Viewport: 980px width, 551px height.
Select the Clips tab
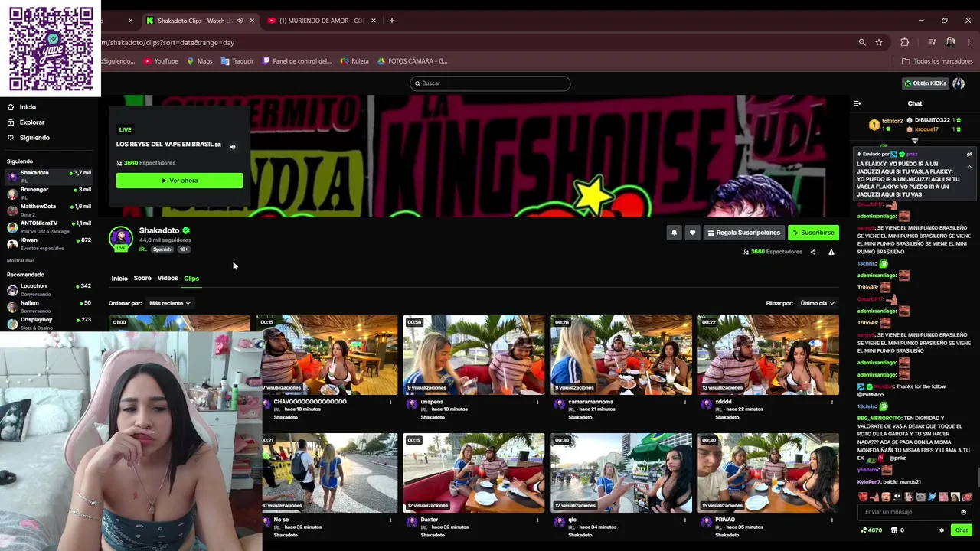coord(191,279)
